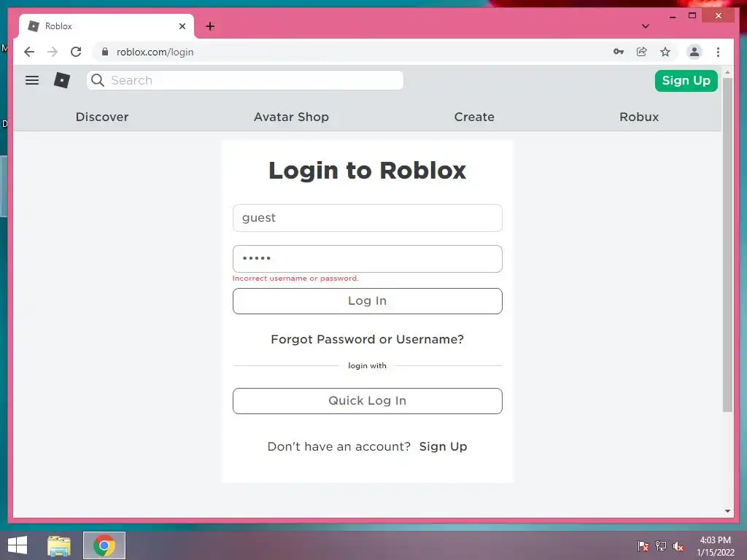
Task: Click the Roblox logo icon
Action: pyautogui.click(x=62, y=80)
